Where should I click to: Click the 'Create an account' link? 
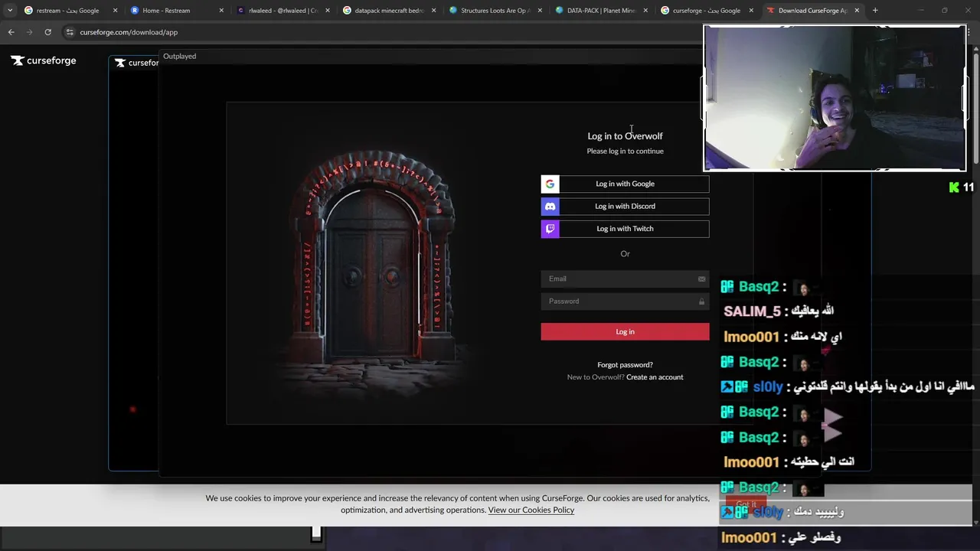[x=655, y=377]
